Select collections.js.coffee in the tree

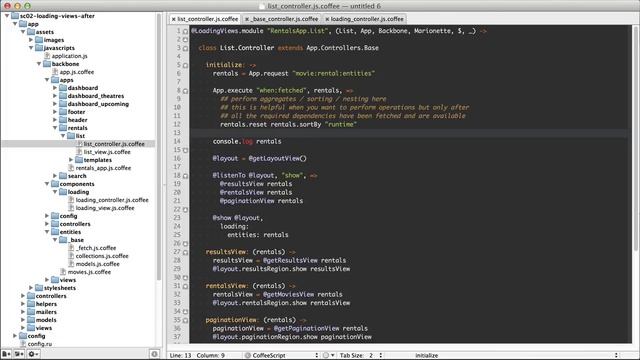tap(102, 256)
